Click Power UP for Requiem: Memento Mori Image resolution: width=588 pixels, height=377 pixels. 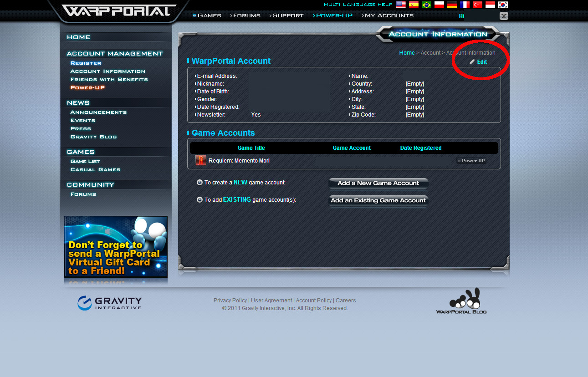tap(471, 161)
